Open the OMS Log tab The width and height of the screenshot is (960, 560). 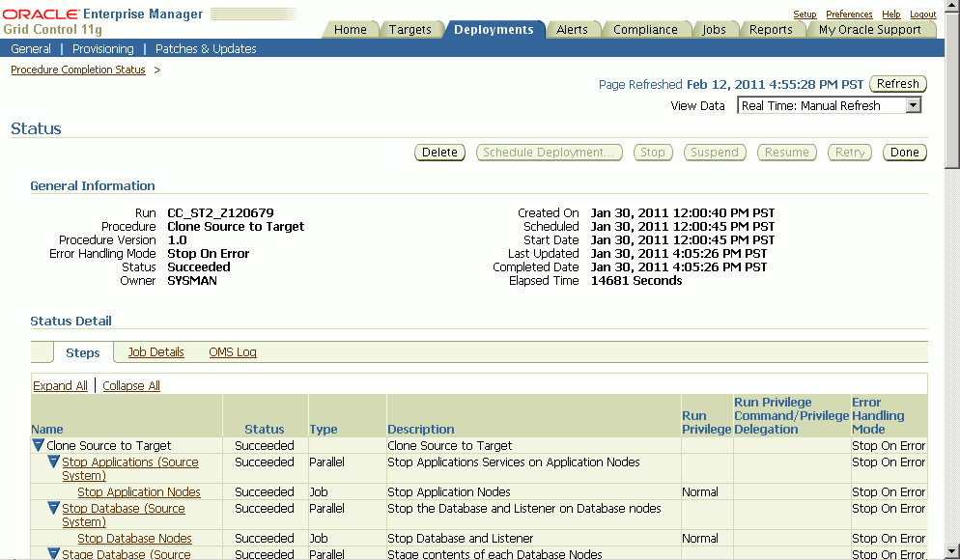pyautogui.click(x=233, y=351)
